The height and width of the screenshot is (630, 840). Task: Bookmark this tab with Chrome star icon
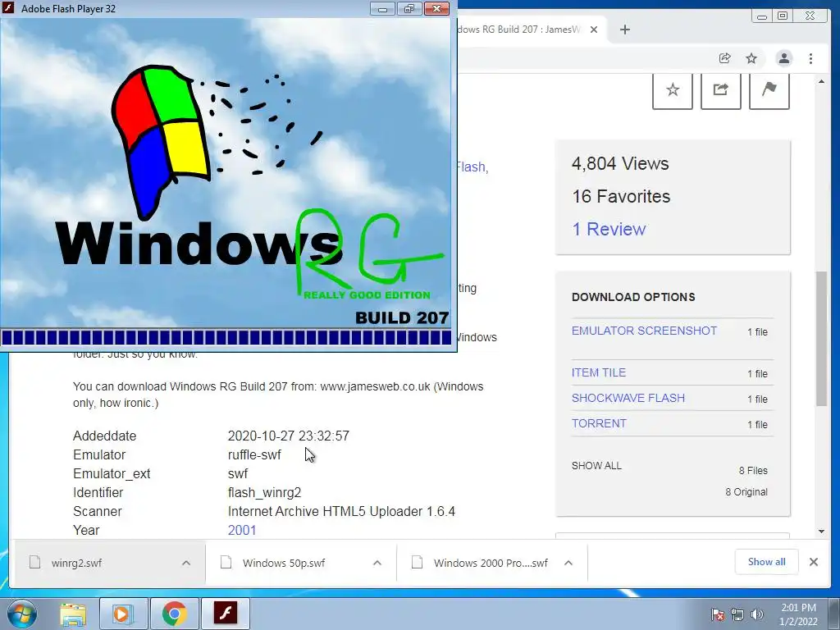pos(751,58)
